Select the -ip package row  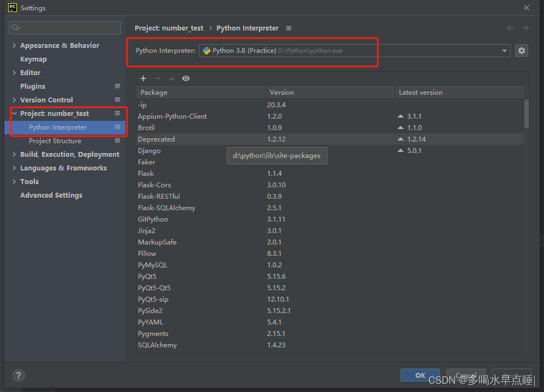coord(330,105)
